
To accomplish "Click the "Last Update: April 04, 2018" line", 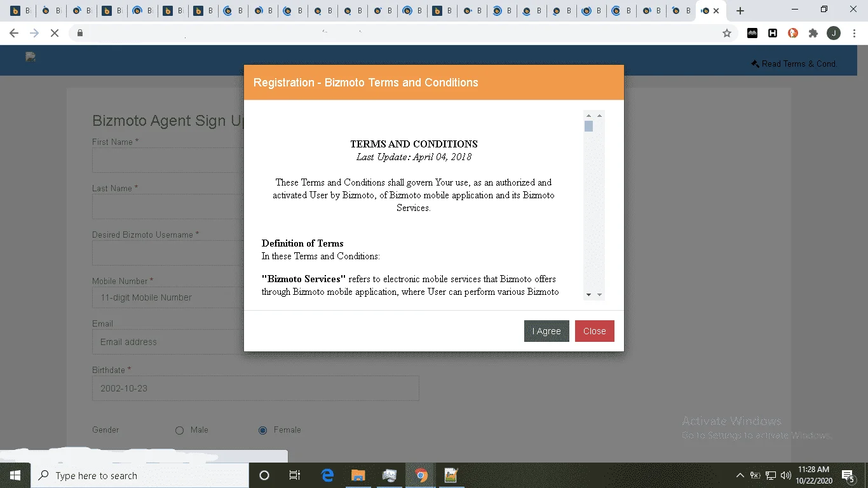I will tap(414, 157).
